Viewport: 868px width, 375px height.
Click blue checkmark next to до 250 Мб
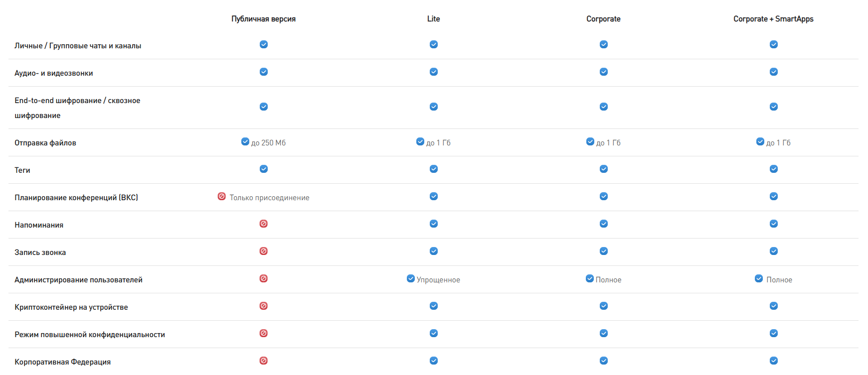pyautogui.click(x=245, y=141)
